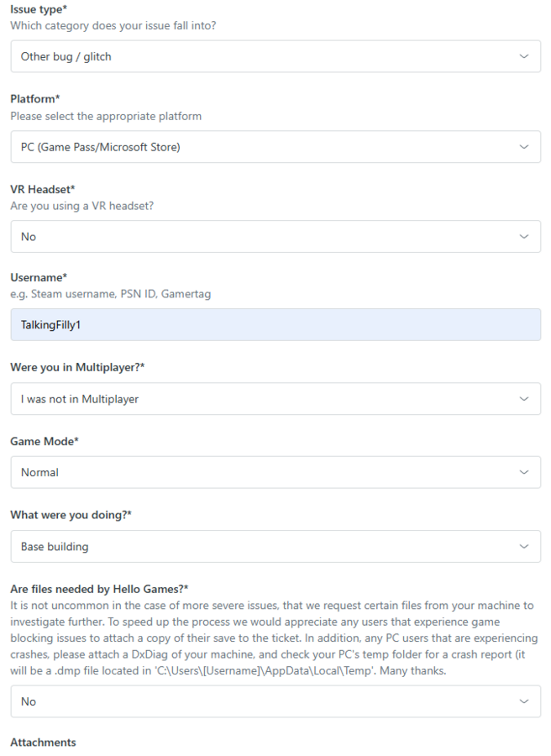The image size is (551, 756).
Task: Click the Game Mode field label
Action: [x=45, y=441]
